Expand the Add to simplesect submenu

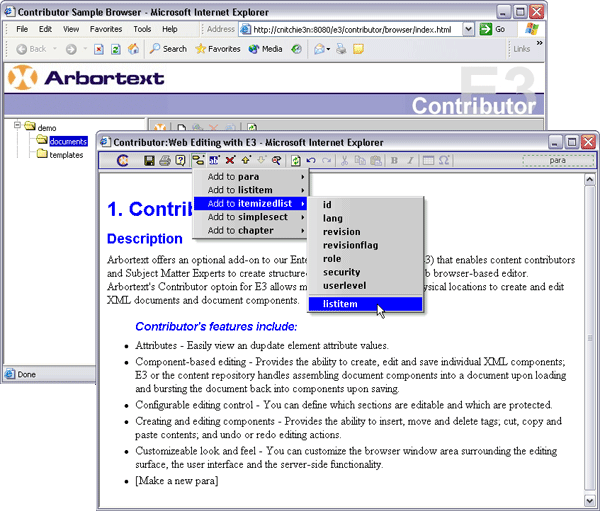coord(250,217)
